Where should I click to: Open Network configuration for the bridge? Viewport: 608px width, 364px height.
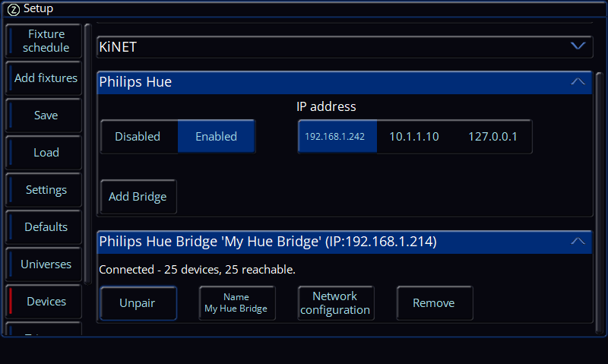pyautogui.click(x=336, y=303)
